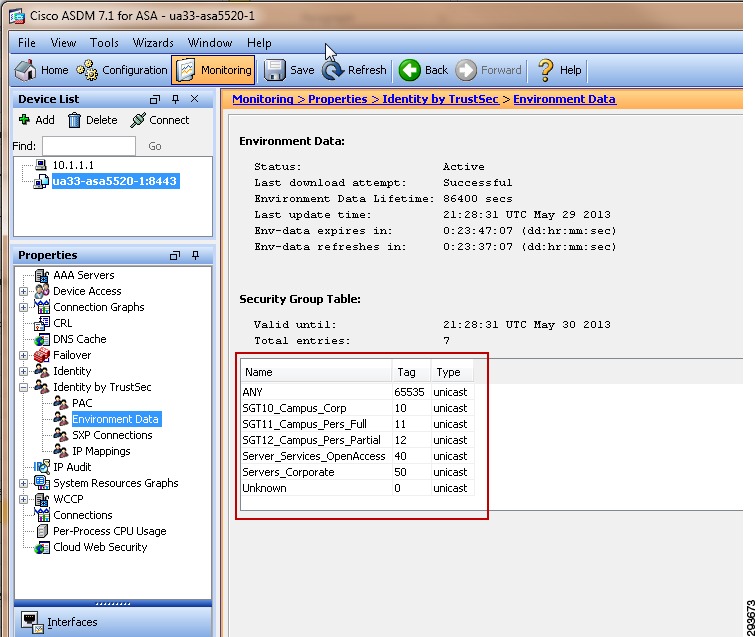756x637 pixels.
Task: Select the Server_Services_OpenAccess row
Action: pyautogui.click(x=357, y=456)
